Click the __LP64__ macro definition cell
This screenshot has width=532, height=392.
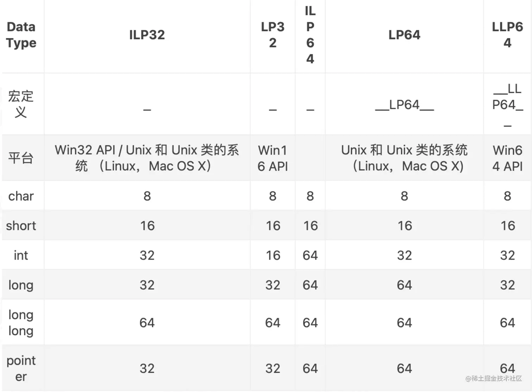pos(404,105)
